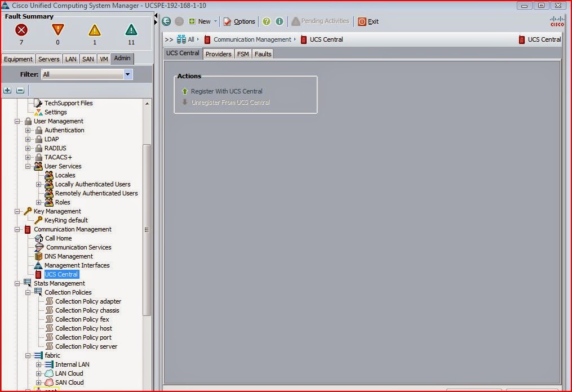
Task: Click the SAN Cloud icon
Action: tap(49, 382)
